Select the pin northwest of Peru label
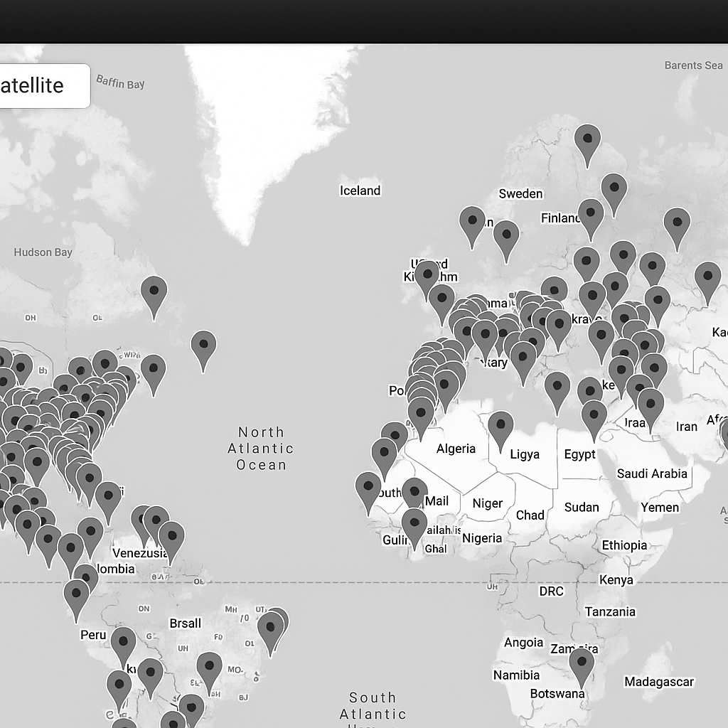The image size is (728, 728). coord(76,597)
